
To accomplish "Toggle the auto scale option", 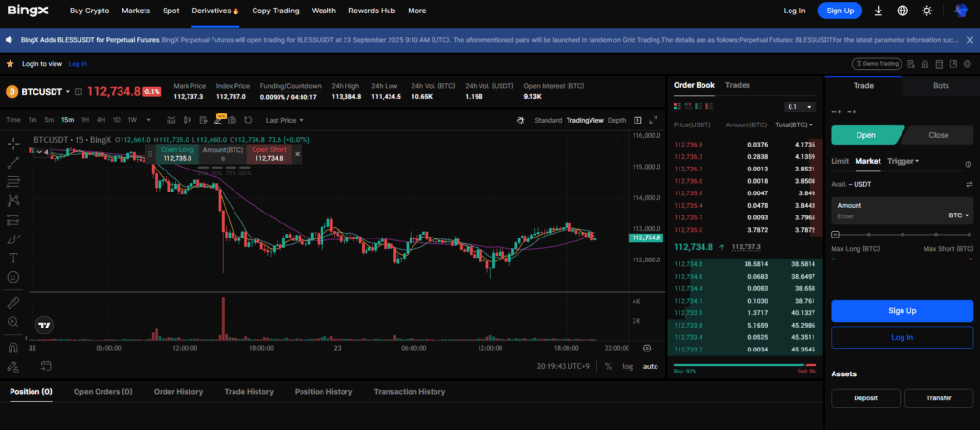I will pos(650,366).
